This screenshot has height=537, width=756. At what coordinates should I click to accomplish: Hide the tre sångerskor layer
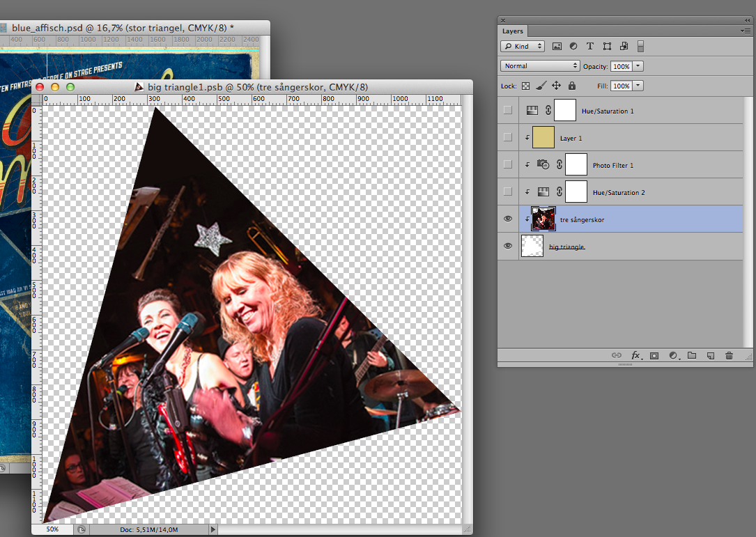click(508, 219)
